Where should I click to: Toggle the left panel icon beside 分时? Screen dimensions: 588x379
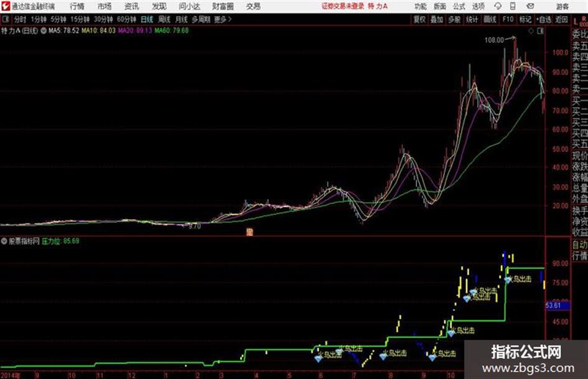[5, 19]
